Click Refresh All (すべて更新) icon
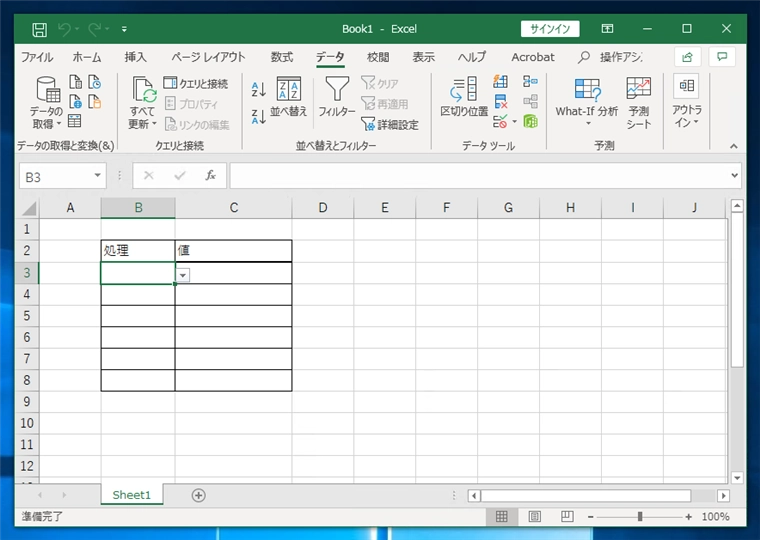Viewport: 760px width, 540px height. (x=143, y=89)
